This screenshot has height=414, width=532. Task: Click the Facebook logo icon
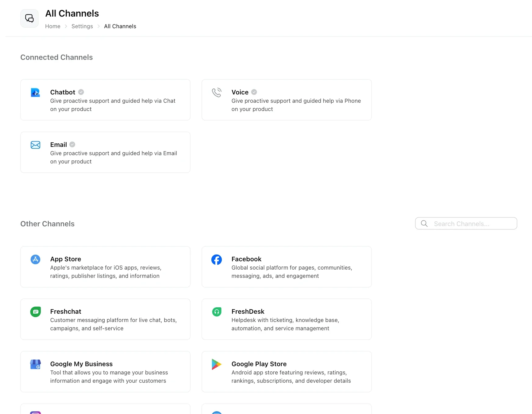217,260
